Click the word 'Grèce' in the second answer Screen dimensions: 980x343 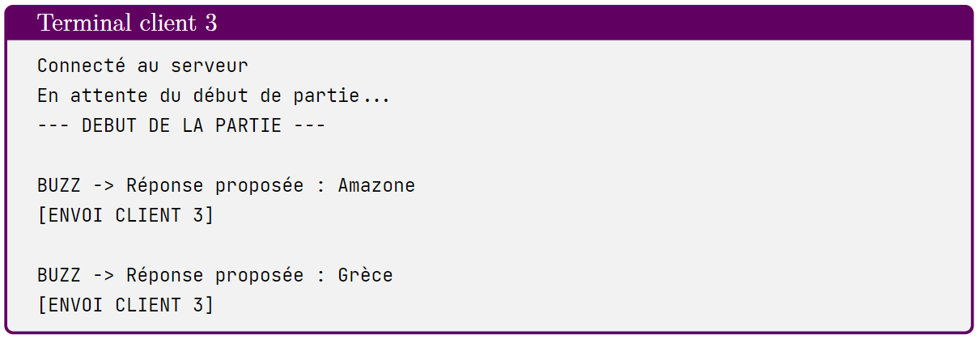click(x=365, y=276)
